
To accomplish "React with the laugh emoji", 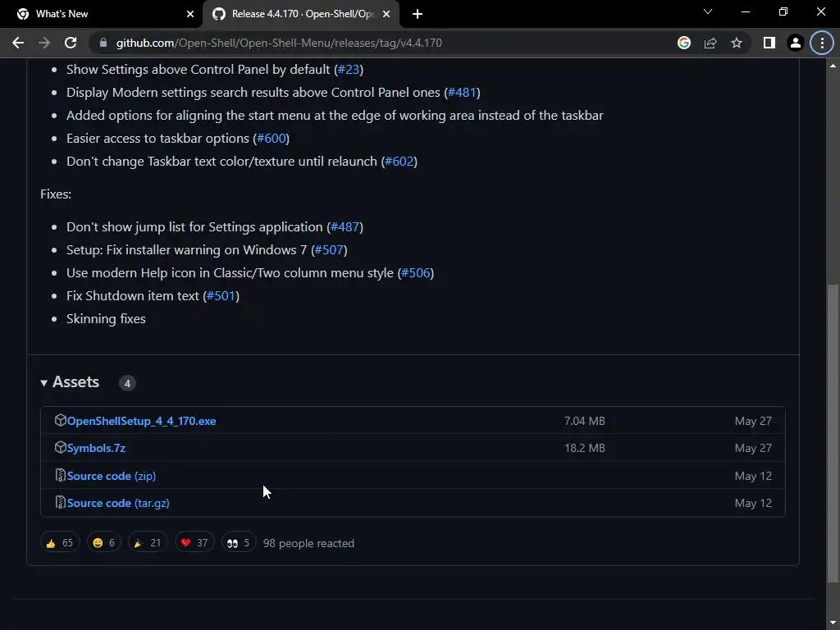I will [x=104, y=543].
